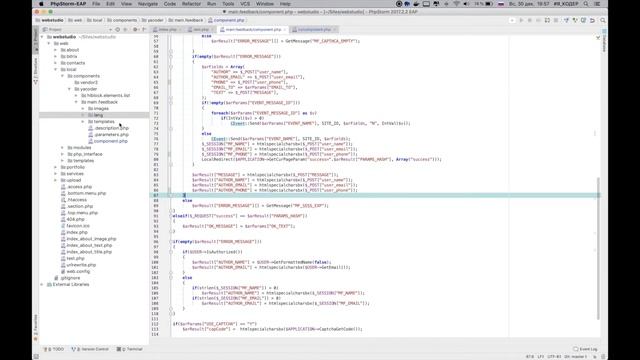Image resolution: width=640 pixels, height=360 pixels.
Task: Open the File menu
Action: pyautogui.click(x=96, y=4)
